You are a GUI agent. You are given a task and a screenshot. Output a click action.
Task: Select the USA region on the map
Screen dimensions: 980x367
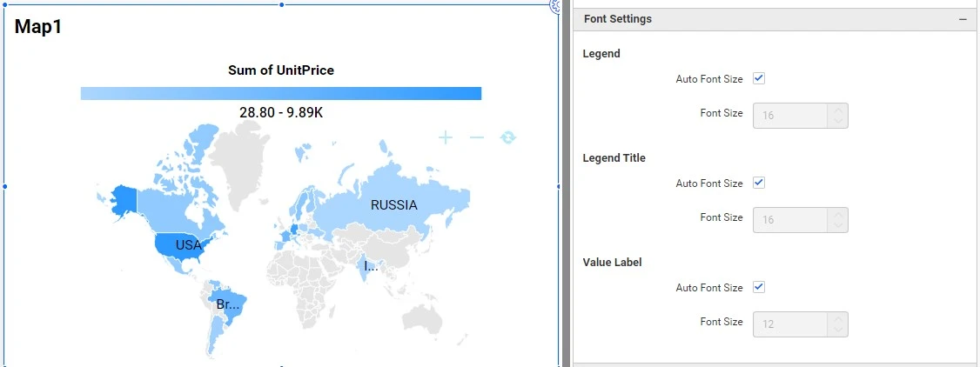183,246
